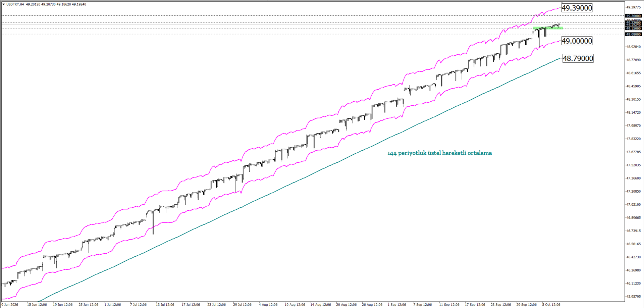Viewport: 644px width, 308px height.
Task: Click the gray chart shift marker triangle
Action: 562,2
